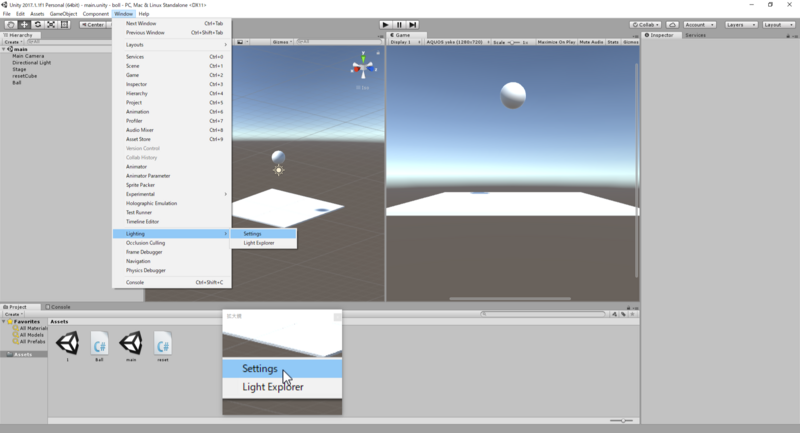Select All Models under Favorites
Screen dimensions: 800x433
(x=29, y=335)
